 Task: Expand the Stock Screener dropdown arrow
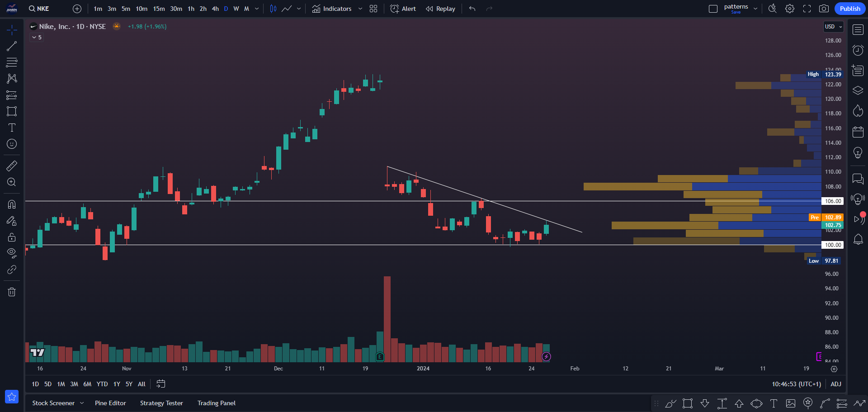[82, 403]
